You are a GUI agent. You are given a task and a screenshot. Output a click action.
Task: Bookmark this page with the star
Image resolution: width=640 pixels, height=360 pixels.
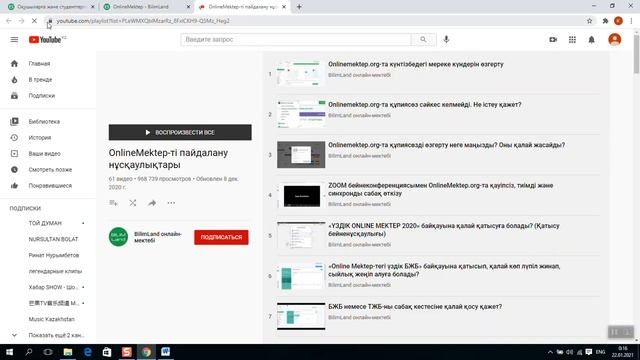pyautogui.click(x=589, y=21)
